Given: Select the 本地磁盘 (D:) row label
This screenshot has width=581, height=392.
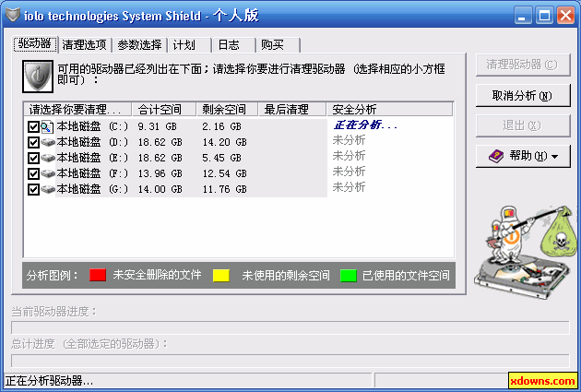Looking at the screenshot, I should [x=92, y=142].
